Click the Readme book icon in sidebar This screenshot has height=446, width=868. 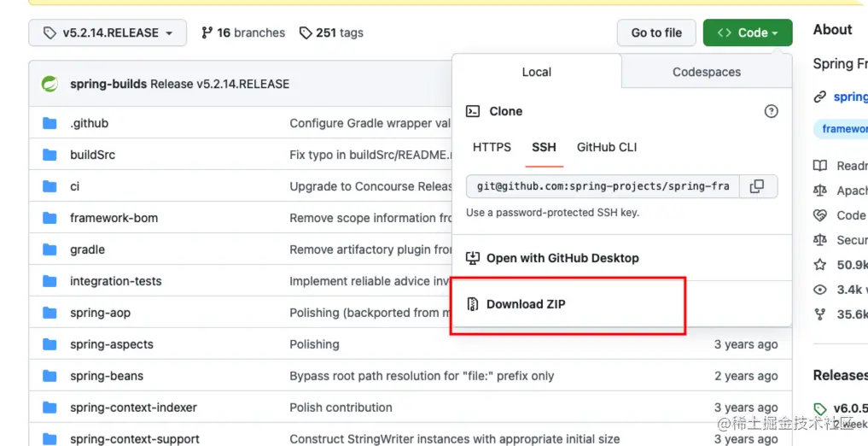point(820,165)
